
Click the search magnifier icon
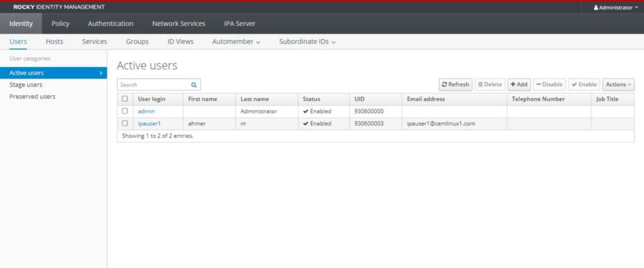click(194, 85)
